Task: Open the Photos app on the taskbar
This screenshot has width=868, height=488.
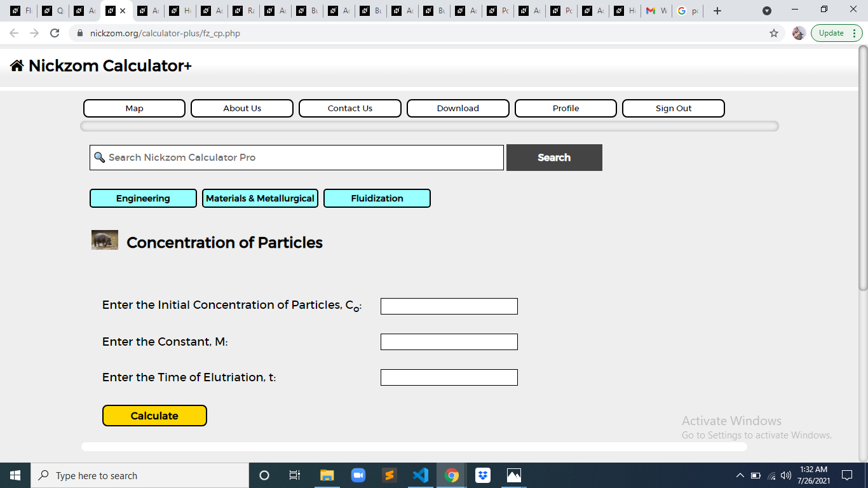Action: click(514, 475)
